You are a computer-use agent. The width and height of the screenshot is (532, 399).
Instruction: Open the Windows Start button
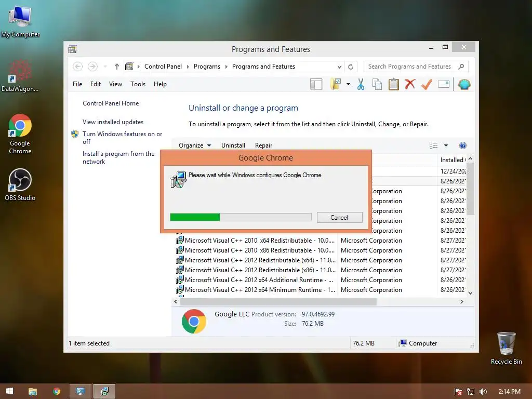(9, 391)
